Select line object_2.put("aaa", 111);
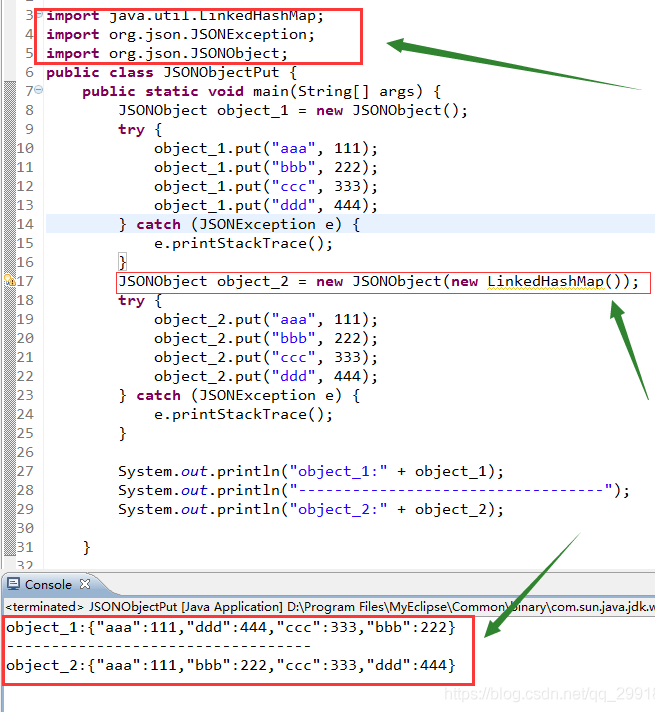 coord(266,320)
